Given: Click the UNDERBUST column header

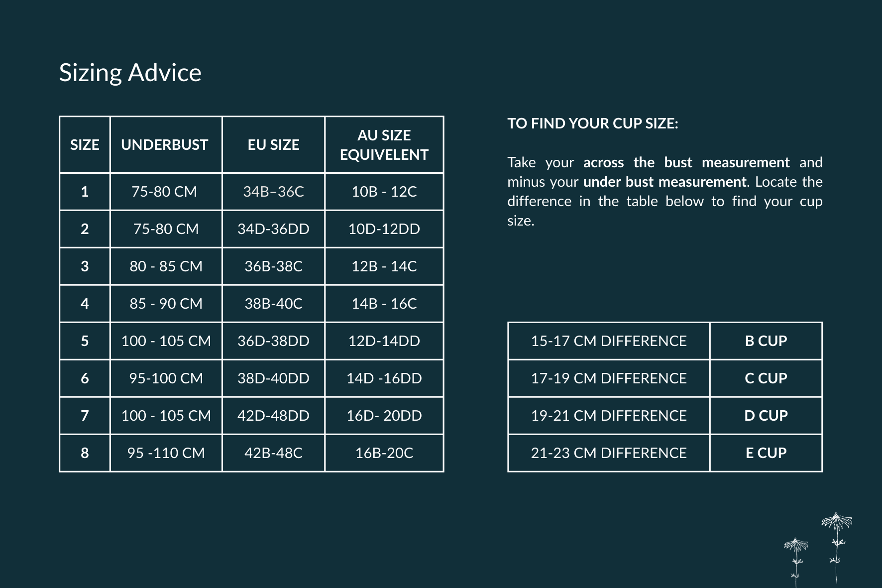Looking at the screenshot, I should 166,145.
